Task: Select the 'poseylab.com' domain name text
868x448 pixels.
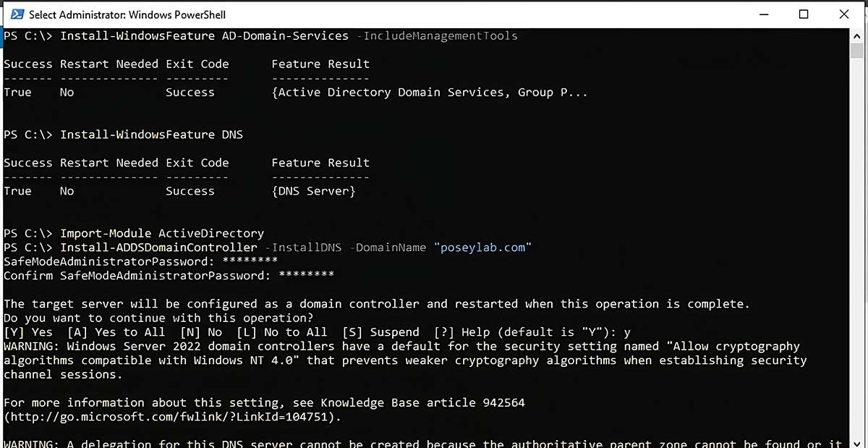Action: click(484, 247)
